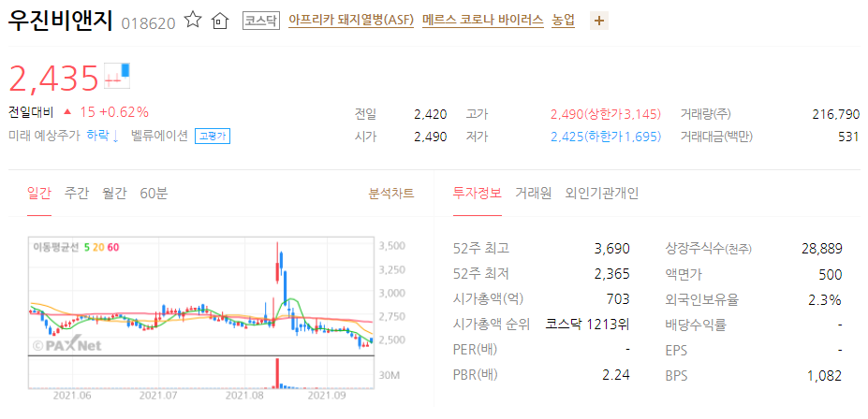
Task: Click the plus icon to add theme
Action: coord(599,21)
